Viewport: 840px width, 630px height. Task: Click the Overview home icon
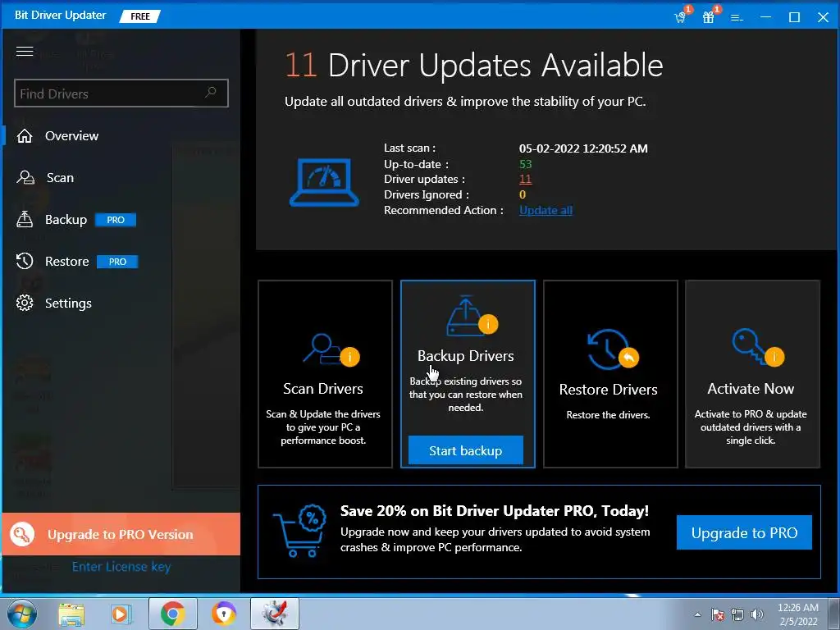[x=25, y=136]
